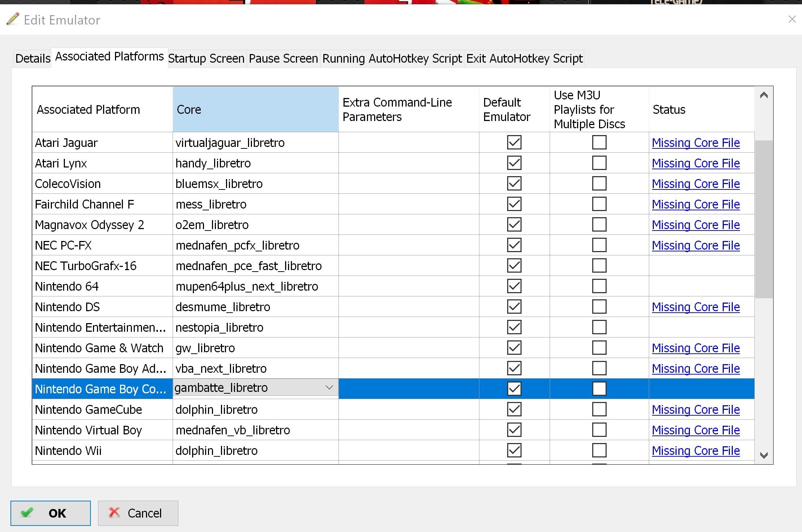Toggle Default Emulator for Nintendo 64
Viewport: 802px width, 532px height.
tap(514, 286)
